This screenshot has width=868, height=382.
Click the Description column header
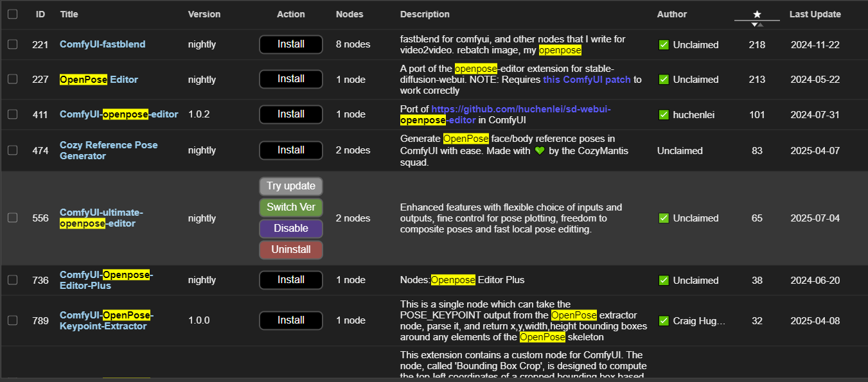click(x=425, y=14)
